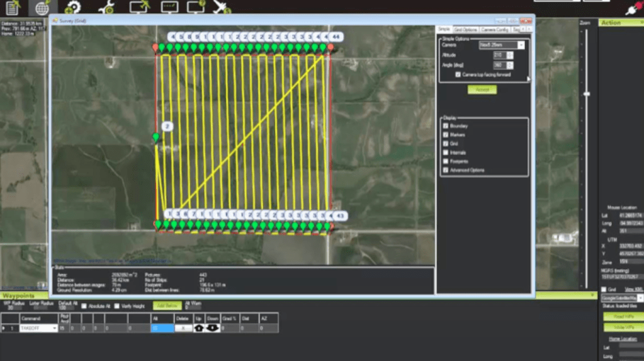Open the map provider dropdown
This screenshot has width=644, height=361.
point(640,298)
